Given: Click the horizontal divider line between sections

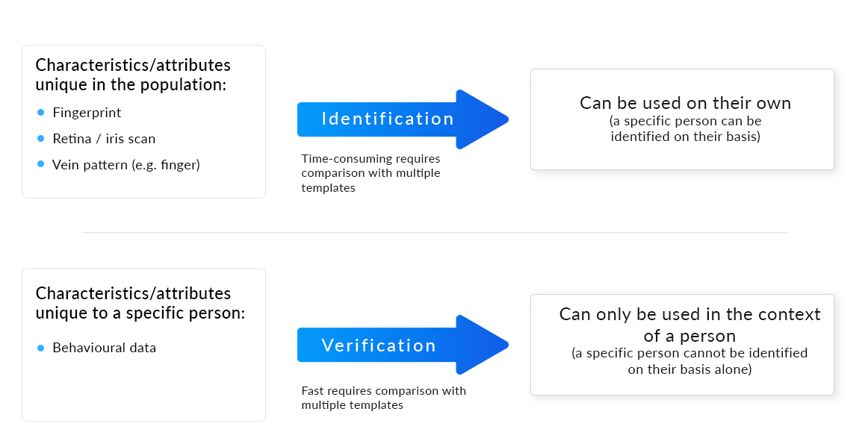Looking at the screenshot, I should point(433,233).
